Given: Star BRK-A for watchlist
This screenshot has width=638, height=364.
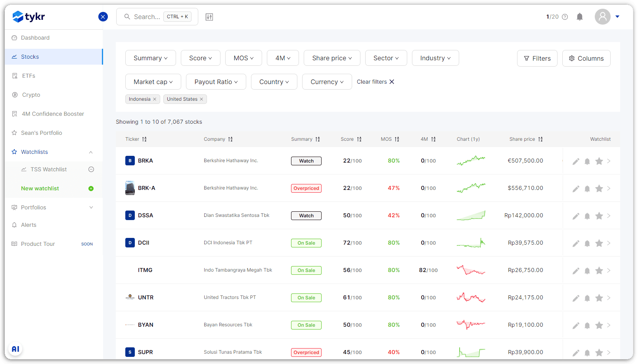Looking at the screenshot, I should [x=599, y=188].
